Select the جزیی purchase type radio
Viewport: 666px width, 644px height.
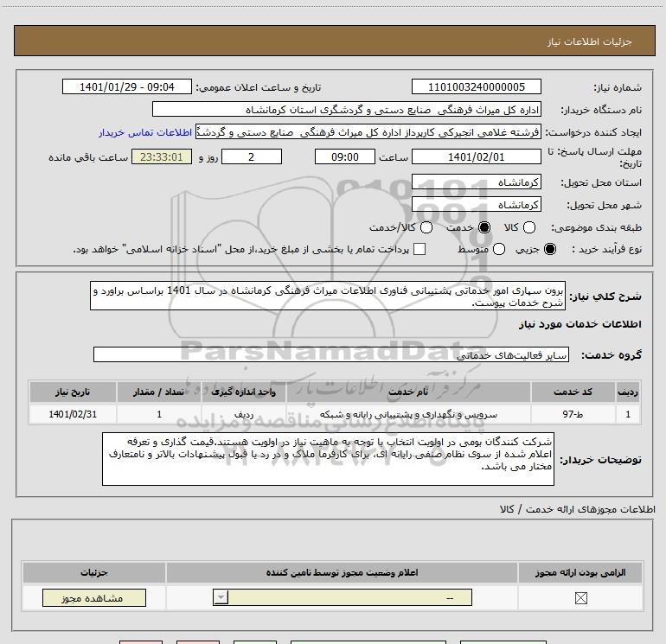(549, 249)
